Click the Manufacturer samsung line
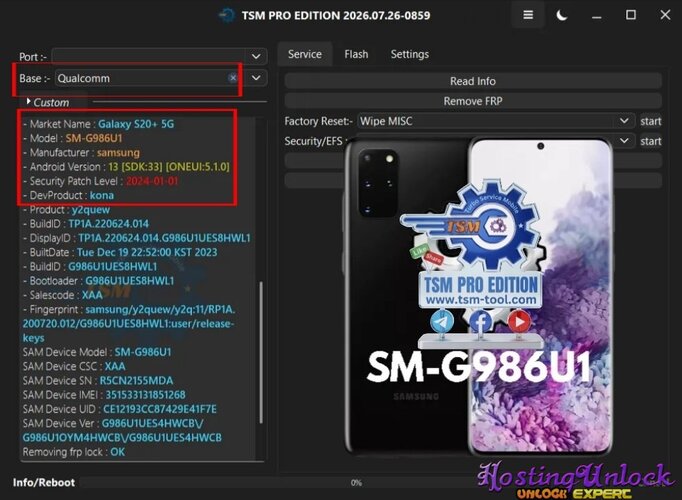682x500 pixels. [x=81, y=153]
